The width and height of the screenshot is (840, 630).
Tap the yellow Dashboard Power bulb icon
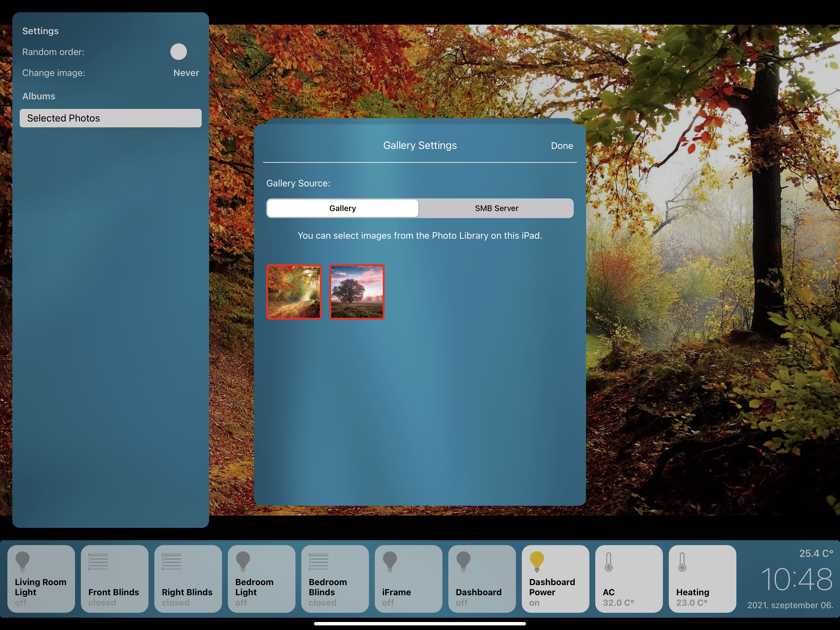(x=537, y=562)
